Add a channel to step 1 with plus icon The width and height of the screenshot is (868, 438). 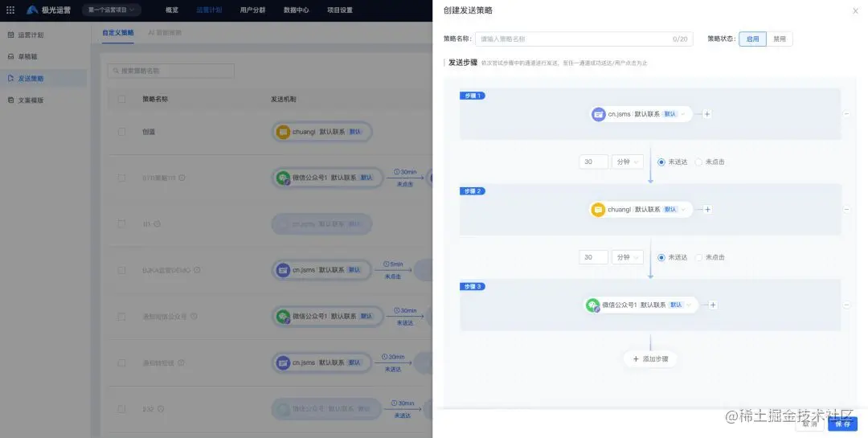[707, 114]
